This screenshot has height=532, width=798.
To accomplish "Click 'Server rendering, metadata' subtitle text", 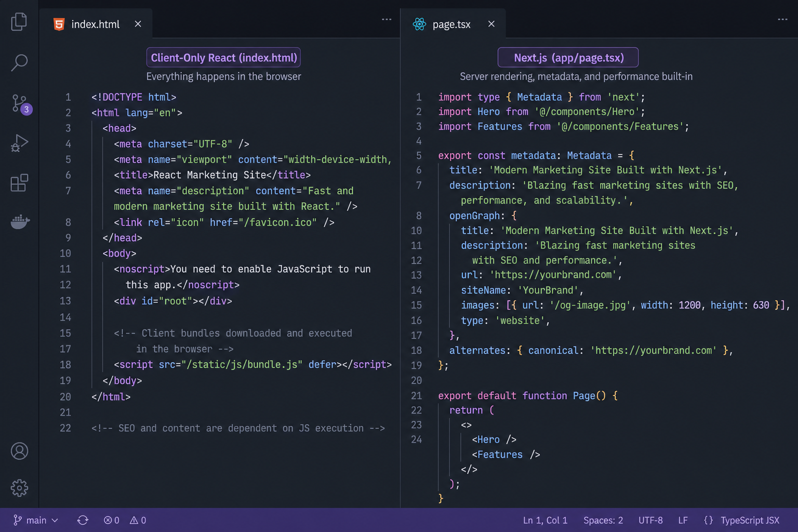I will point(576,76).
